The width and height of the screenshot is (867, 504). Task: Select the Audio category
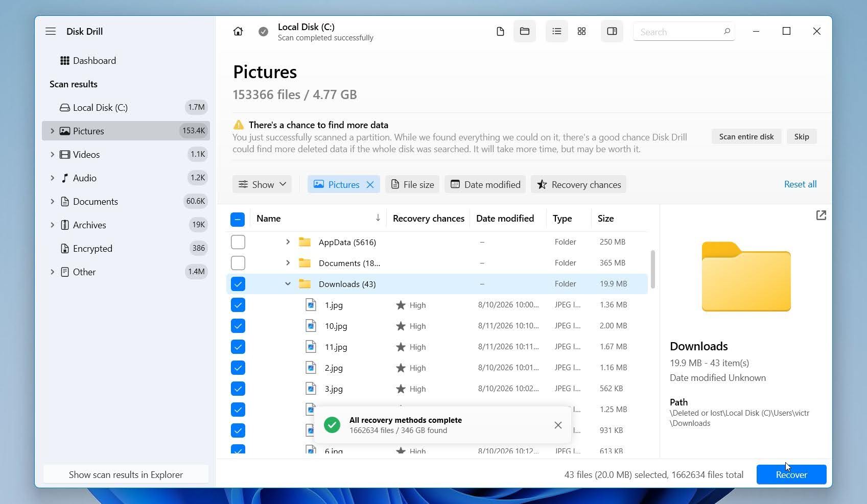[x=126, y=178]
